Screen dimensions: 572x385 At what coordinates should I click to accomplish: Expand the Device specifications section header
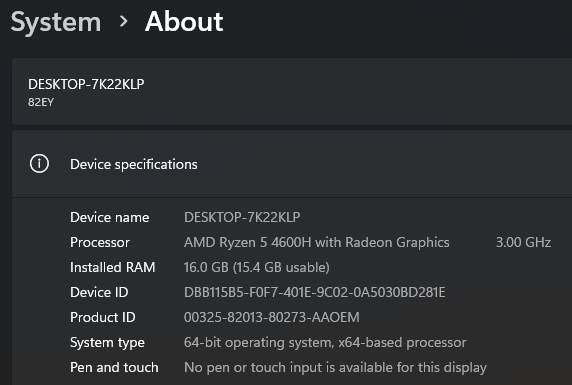point(292,164)
